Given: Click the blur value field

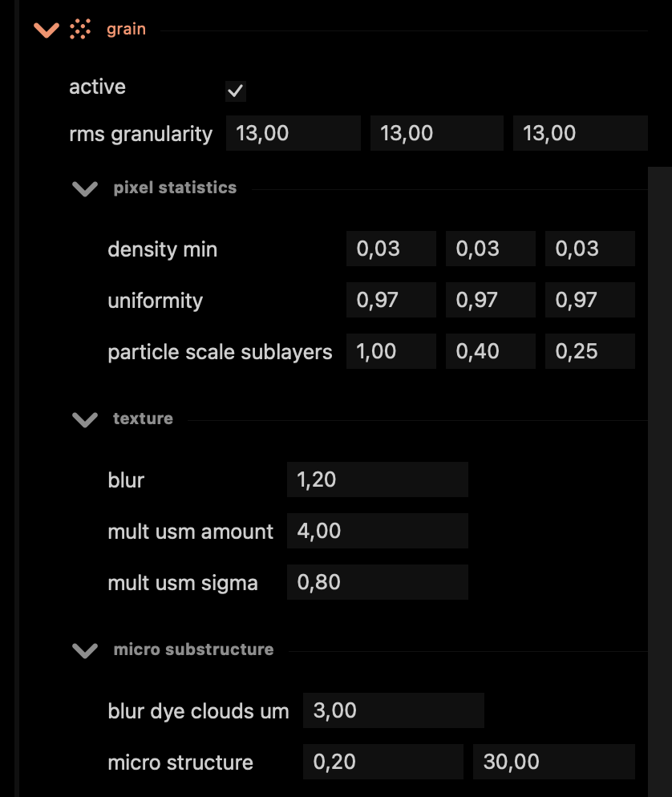Looking at the screenshot, I should 377,479.
